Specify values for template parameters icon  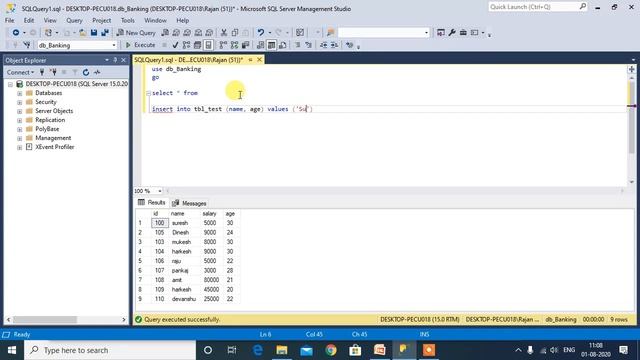pos(349,45)
